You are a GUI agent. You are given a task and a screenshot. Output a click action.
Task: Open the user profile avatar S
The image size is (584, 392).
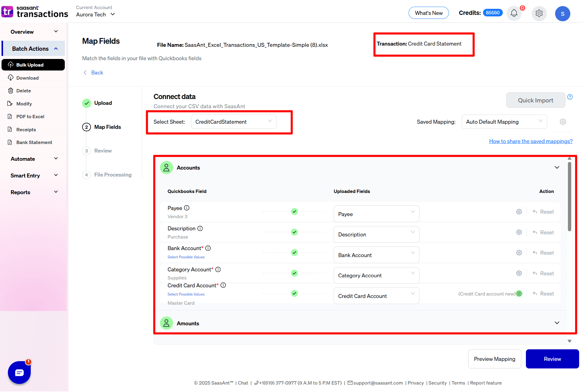coord(562,14)
